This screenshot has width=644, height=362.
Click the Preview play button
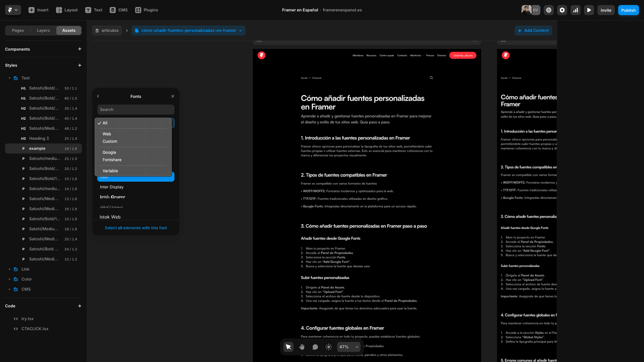coord(589,10)
